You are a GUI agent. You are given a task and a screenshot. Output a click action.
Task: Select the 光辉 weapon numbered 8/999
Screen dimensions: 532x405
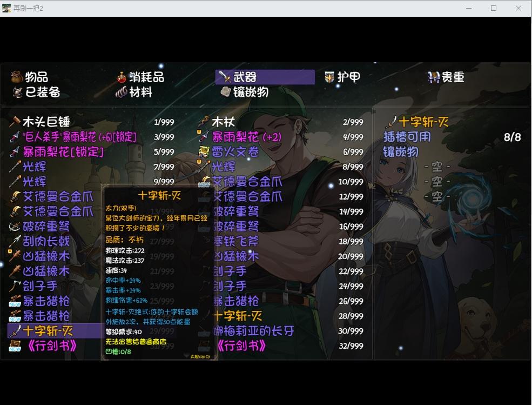281,167
